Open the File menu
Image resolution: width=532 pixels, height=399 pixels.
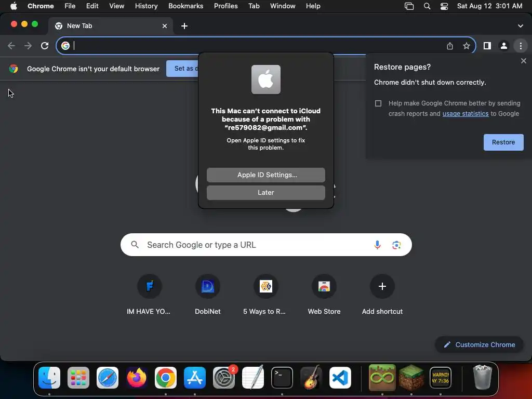[70, 6]
